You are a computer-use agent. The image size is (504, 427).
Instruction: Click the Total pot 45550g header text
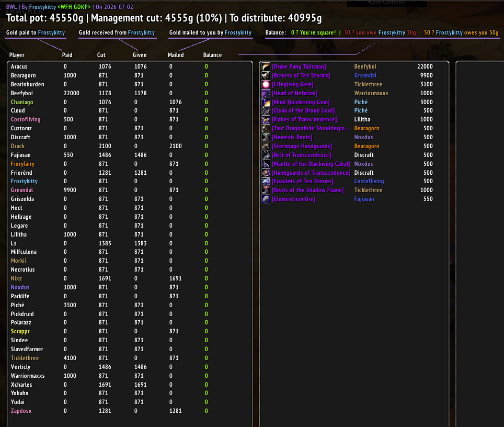tap(44, 18)
